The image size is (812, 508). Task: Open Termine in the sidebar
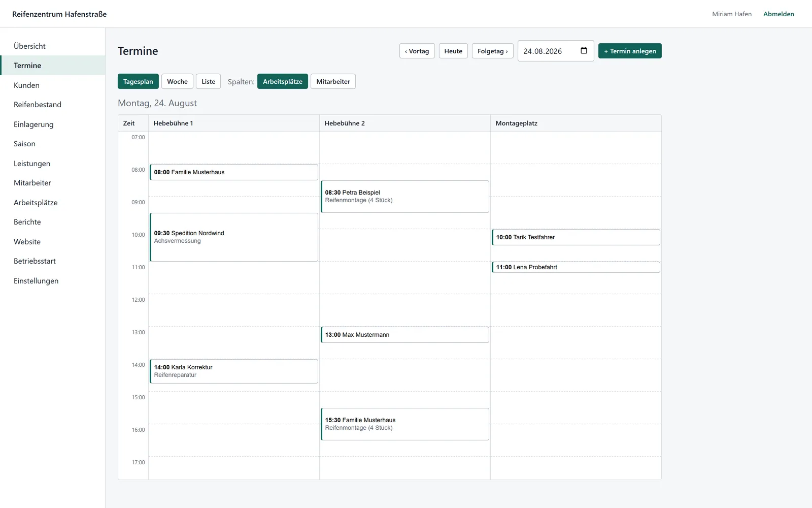[53, 66]
